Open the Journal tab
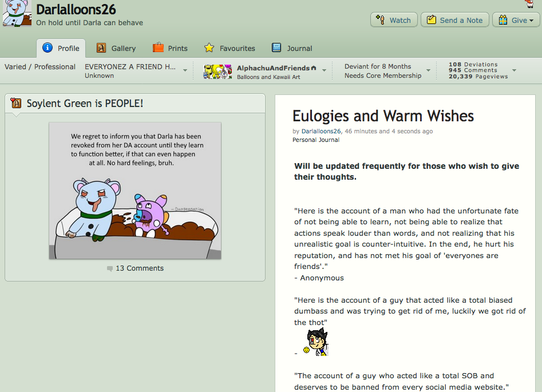This screenshot has height=392, width=542. (292, 49)
